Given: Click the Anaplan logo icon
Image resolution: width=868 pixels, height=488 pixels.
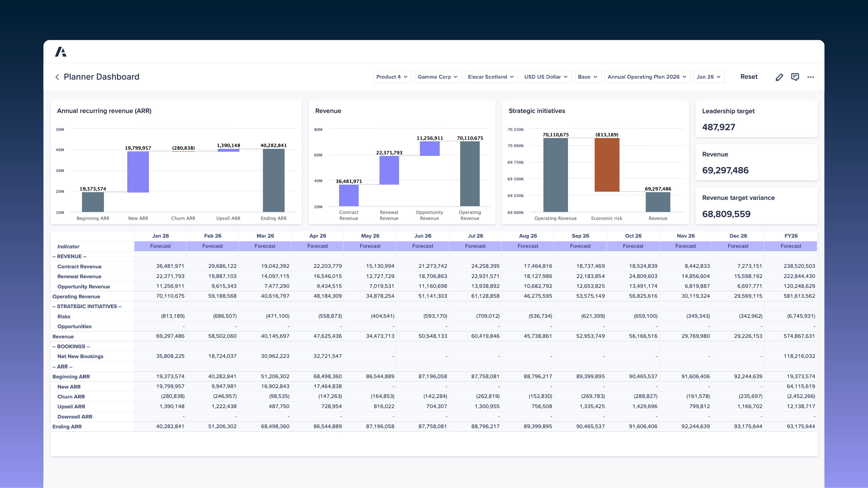Looking at the screenshot, I should point(61,52).
